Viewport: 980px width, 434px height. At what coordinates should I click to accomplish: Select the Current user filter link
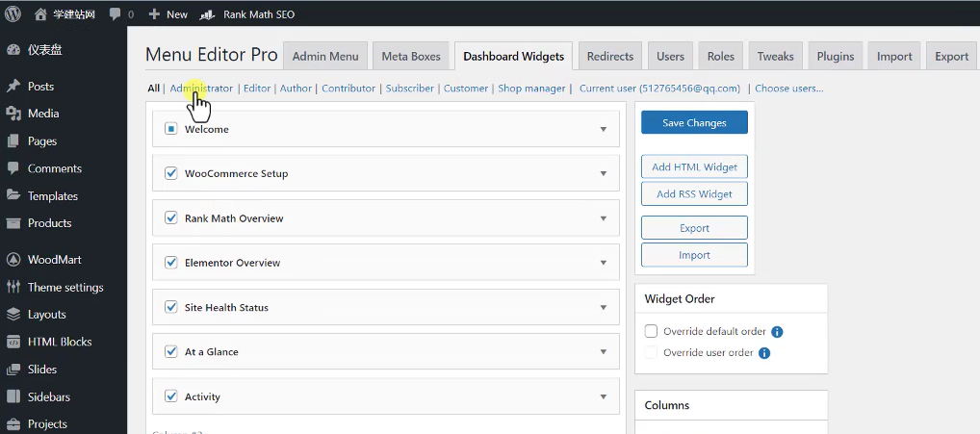click(659, 89)
